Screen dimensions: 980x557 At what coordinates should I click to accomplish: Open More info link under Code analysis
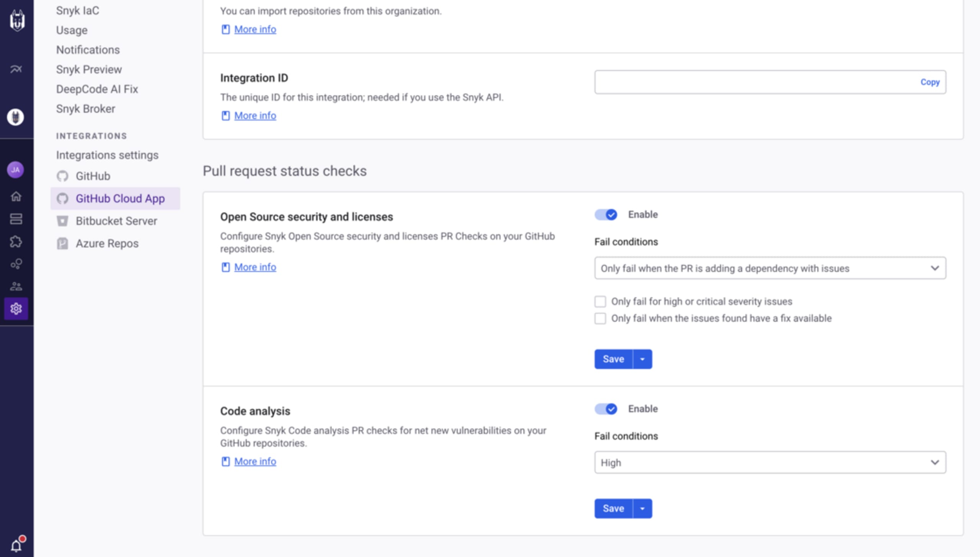[255, 461]
